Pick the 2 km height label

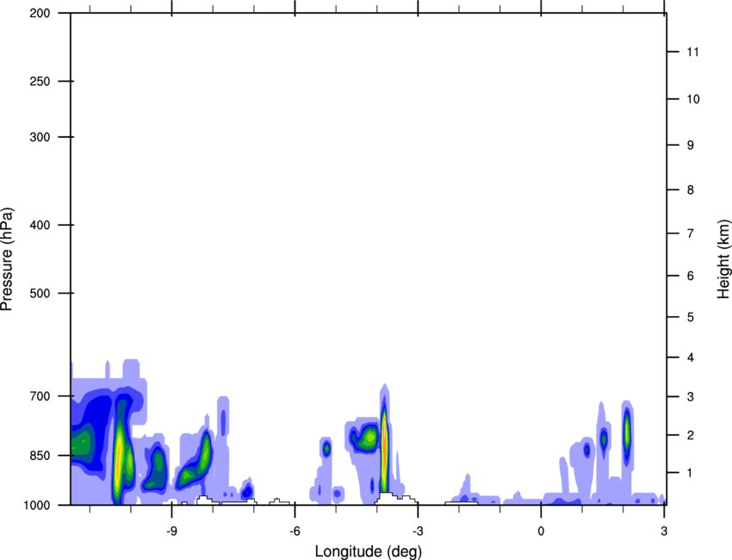point(691,435)
